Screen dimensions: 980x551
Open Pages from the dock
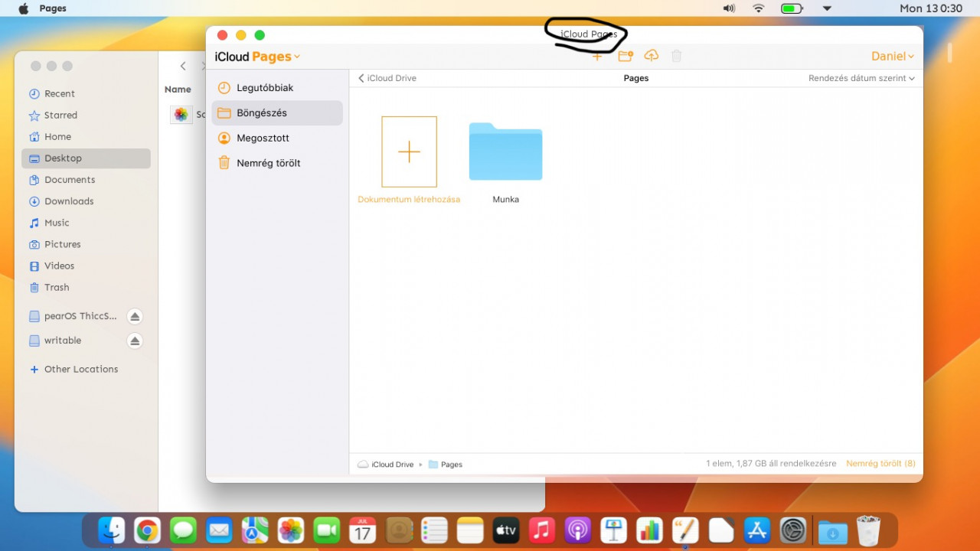coord(685,530)
